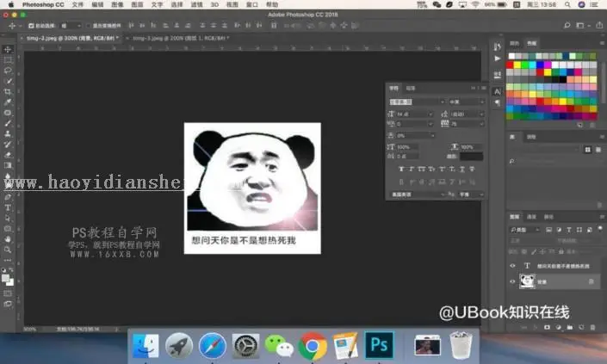The height and width of the screenshot is (364, 607).
Task: Select the Rectangle shape tool
Action: click(x=8, y=229)
